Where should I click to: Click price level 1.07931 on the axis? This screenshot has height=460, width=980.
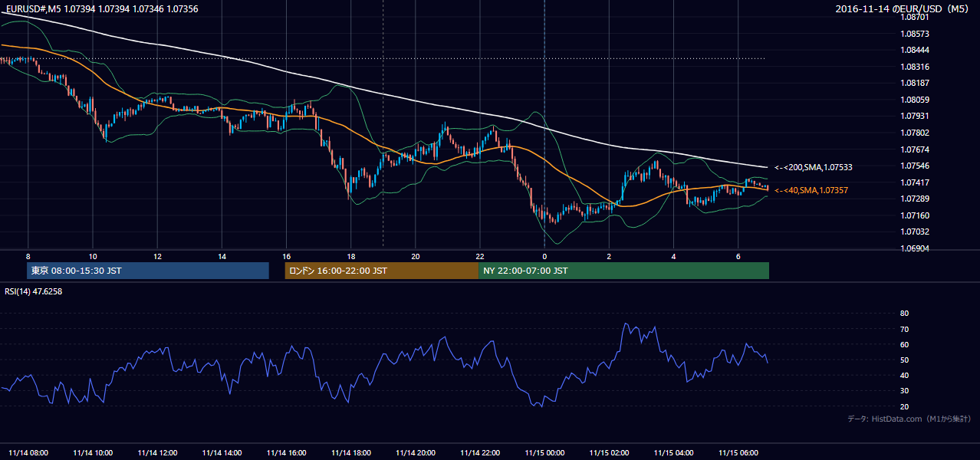[x=916, y=116]
